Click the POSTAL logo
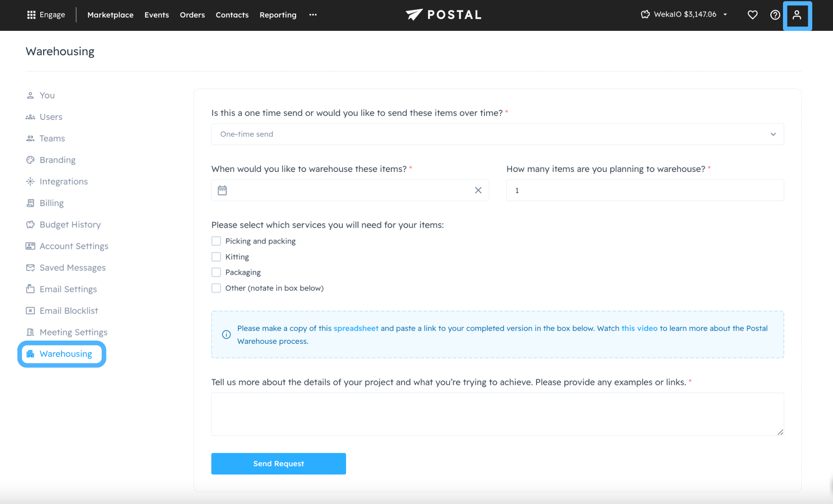 coord(444,15)
